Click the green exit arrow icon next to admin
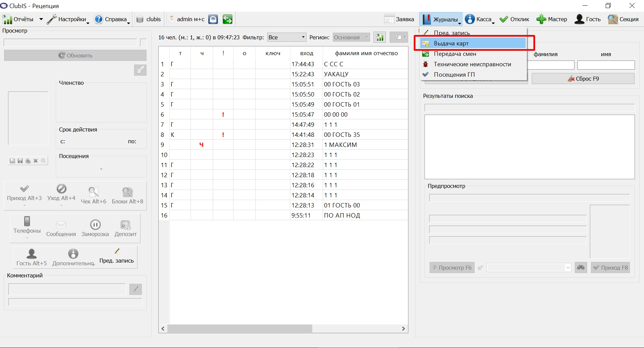The image size is (644, 348). 228,20
